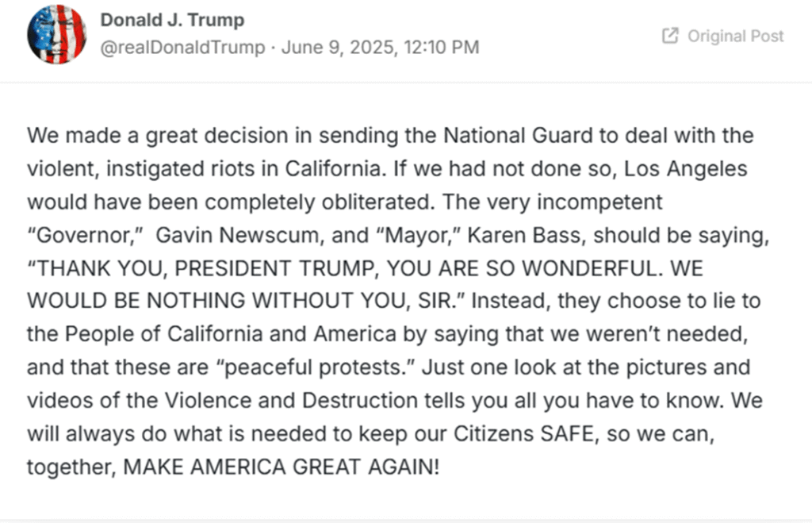The height and width of the screenshot is (523, 812).
Task: Click the June 9, 2025 timestamp
Action: pyautogui.click(x=380, y=47)
